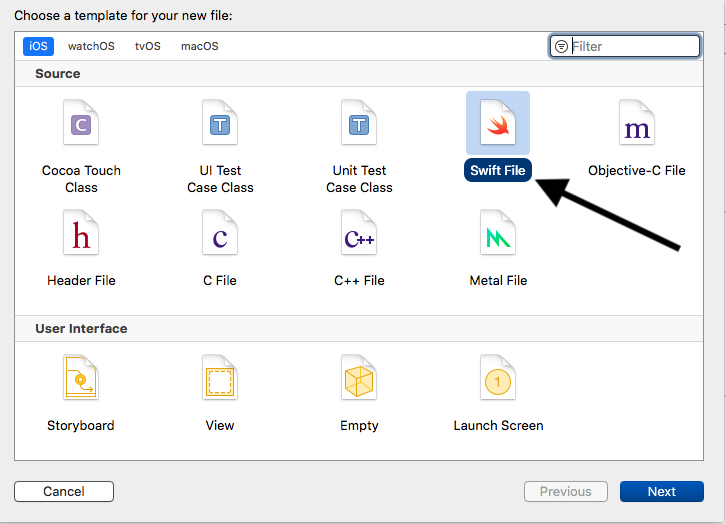Pick the C++ File template

(x=359, y=232)
